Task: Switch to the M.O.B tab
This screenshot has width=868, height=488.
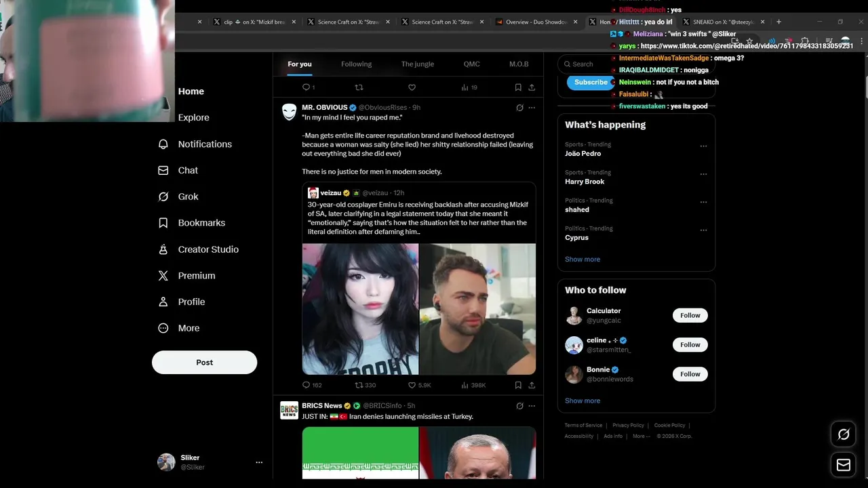Action: pyautogui.click(x=519, y=64)
